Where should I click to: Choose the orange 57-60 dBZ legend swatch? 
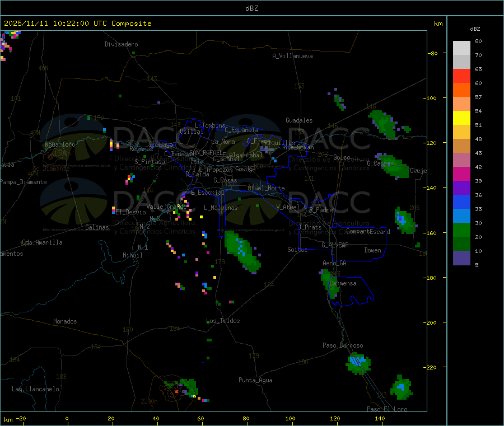(461, 90)
